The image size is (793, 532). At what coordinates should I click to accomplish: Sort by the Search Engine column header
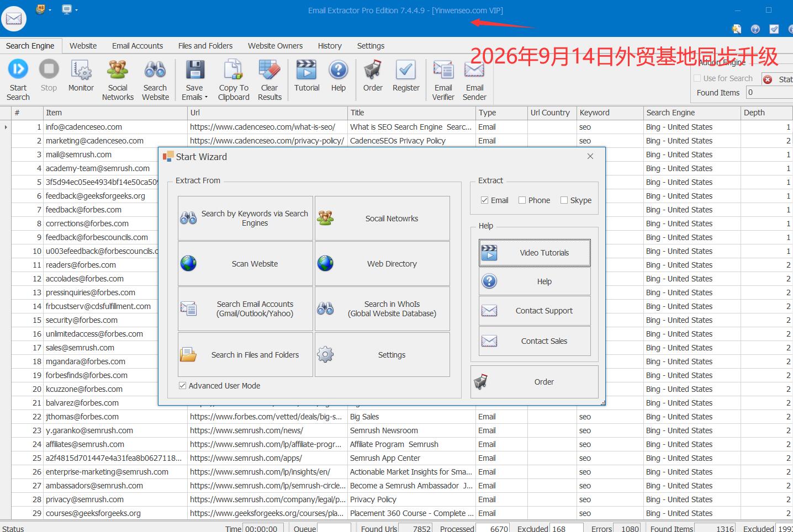(692, 113)
